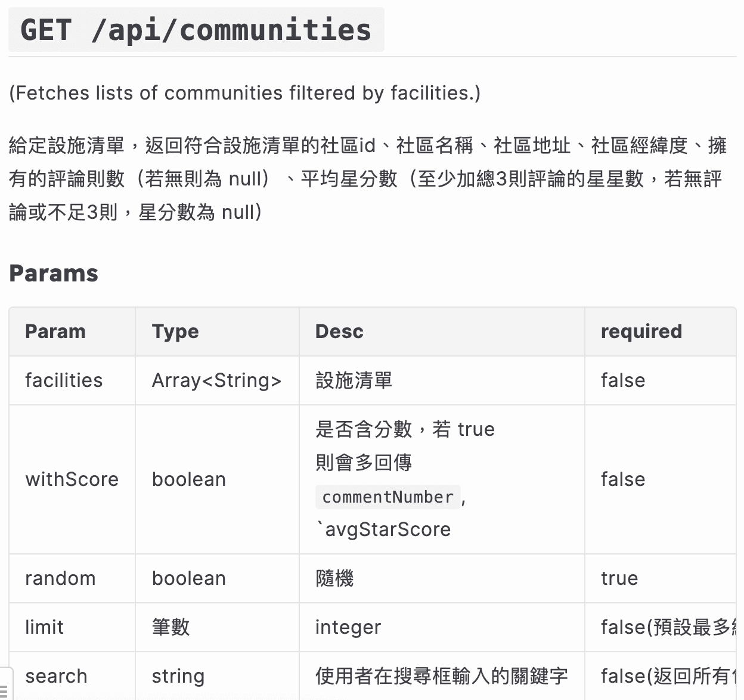Screen dimensions: 744x700
Task: Click the avgStarScore text in description
Action: click(x=387, y=529)
